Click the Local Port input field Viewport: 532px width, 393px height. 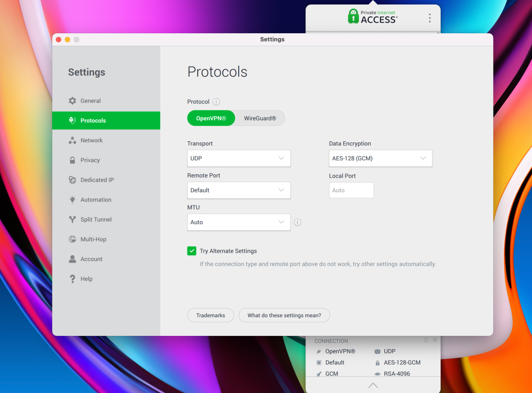[351, 190]
